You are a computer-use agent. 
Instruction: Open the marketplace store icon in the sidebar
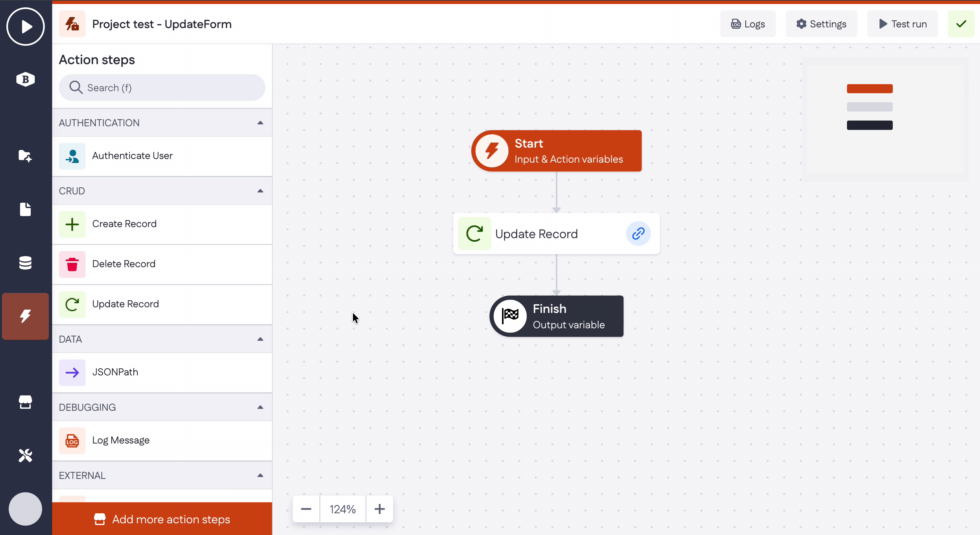25,402
